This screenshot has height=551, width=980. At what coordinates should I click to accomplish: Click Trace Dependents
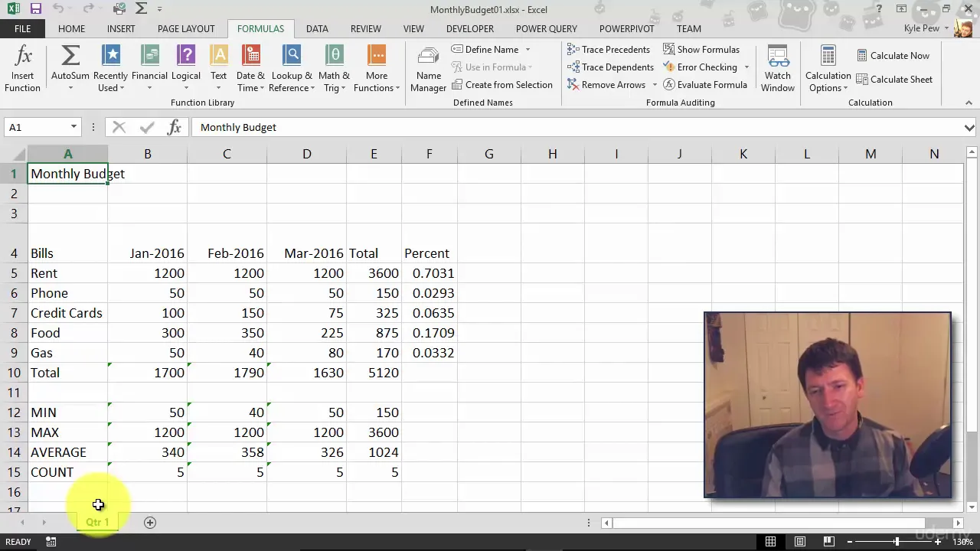click(610, 67)
